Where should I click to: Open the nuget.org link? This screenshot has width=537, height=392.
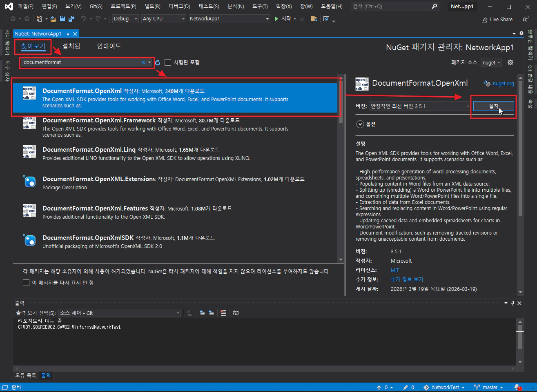coord(503,84)
